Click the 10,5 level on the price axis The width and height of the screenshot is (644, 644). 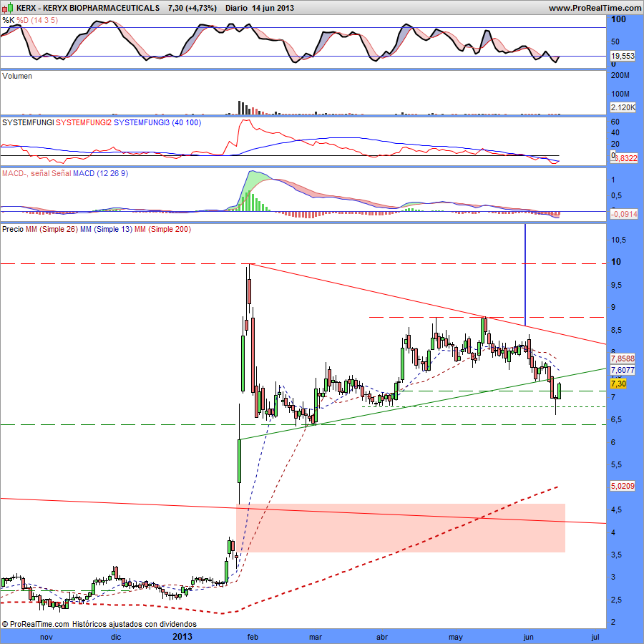[x=618, y=240]
